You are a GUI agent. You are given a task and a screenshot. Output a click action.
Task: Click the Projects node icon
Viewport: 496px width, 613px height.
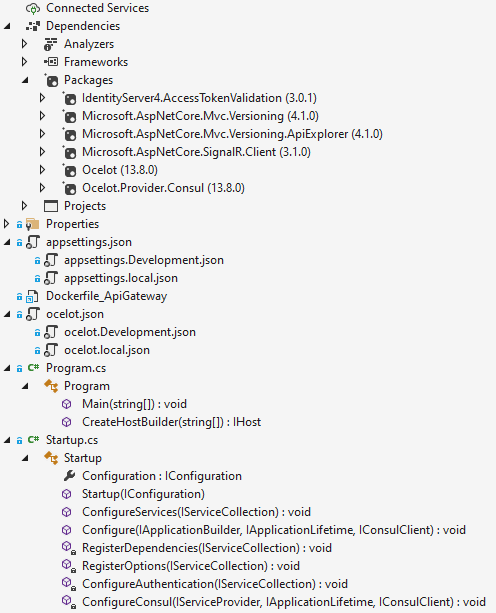click(x=51, y=206)
